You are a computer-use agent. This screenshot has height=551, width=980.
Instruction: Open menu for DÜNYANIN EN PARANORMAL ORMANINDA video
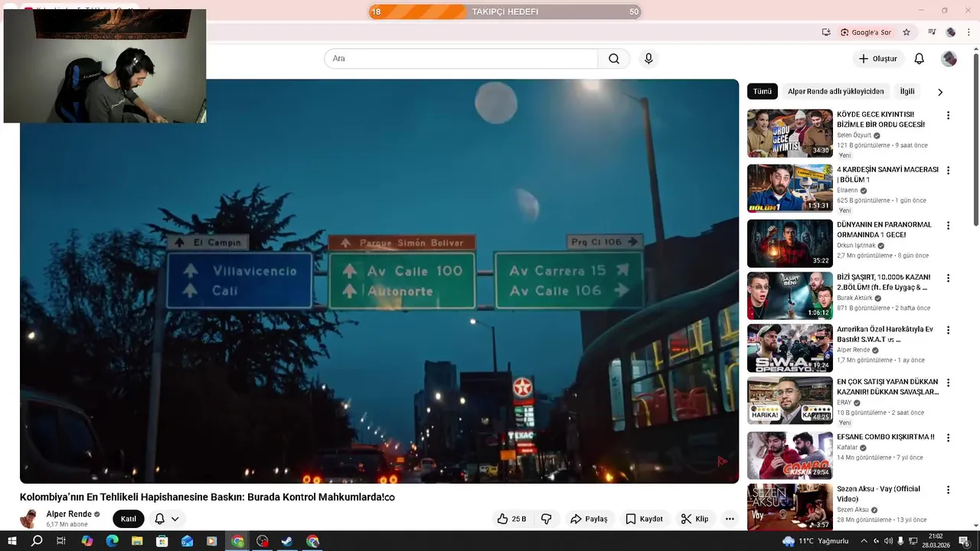coord(948,226)
